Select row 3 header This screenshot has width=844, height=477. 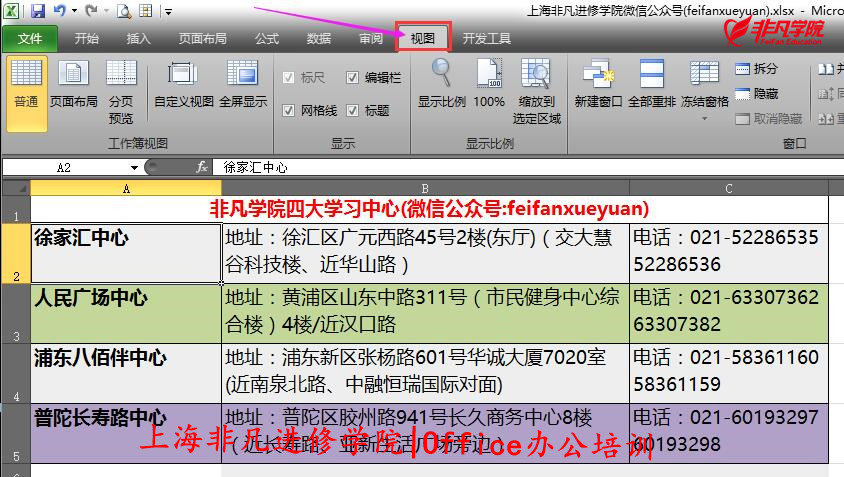[16, 313]
